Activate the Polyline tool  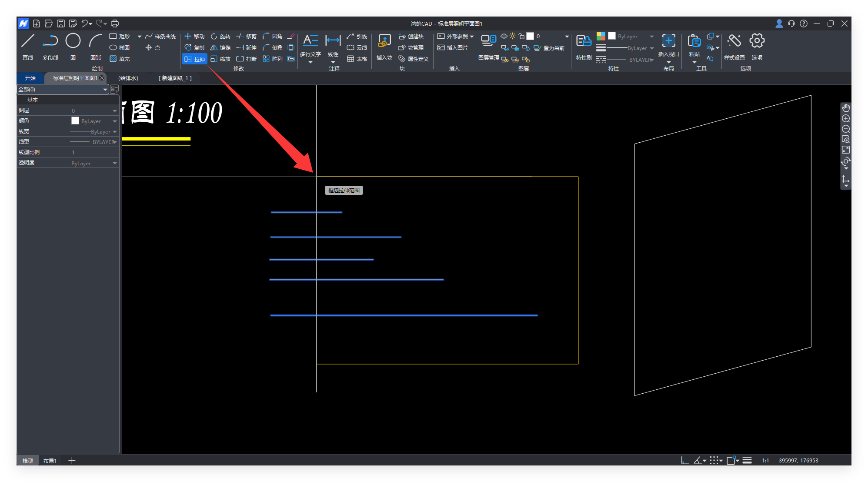point(50,41)
